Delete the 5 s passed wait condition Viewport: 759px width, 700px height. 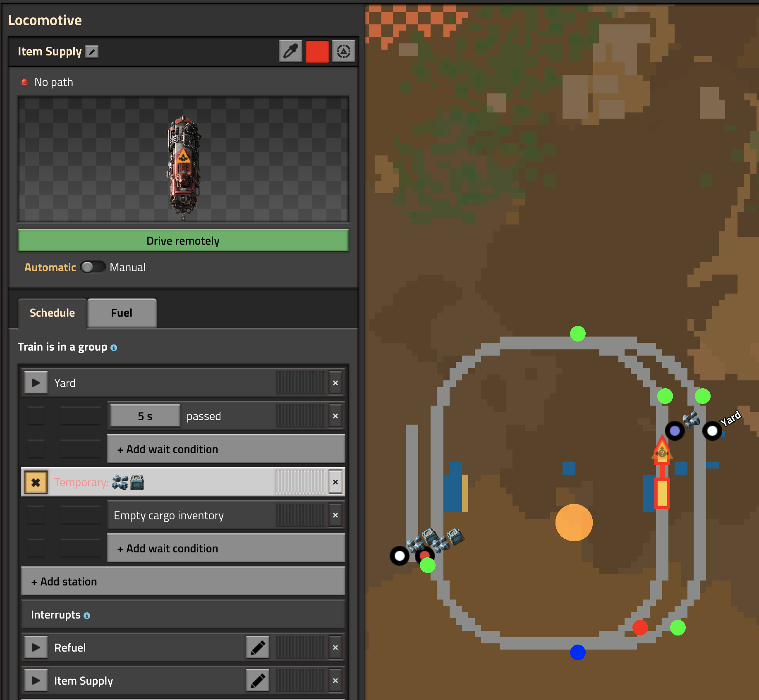(x=335, y=416)
